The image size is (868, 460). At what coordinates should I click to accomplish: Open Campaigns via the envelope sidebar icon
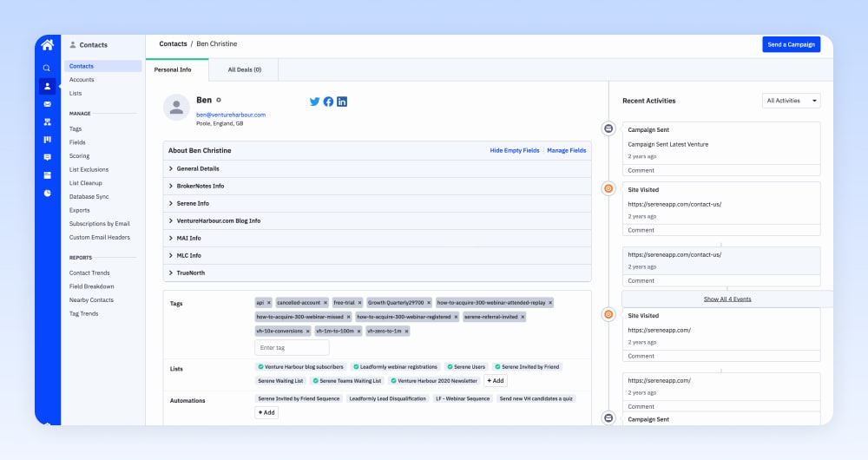[47, 104]
